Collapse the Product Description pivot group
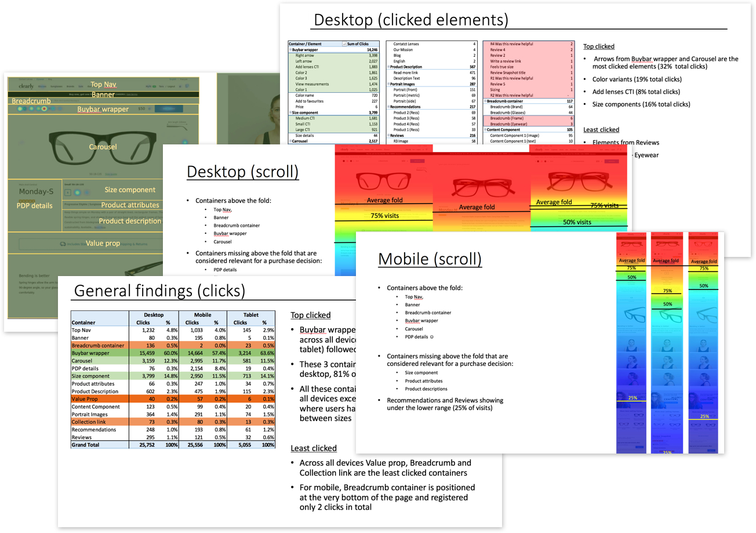The image size is (756, 533). point(388,67)
